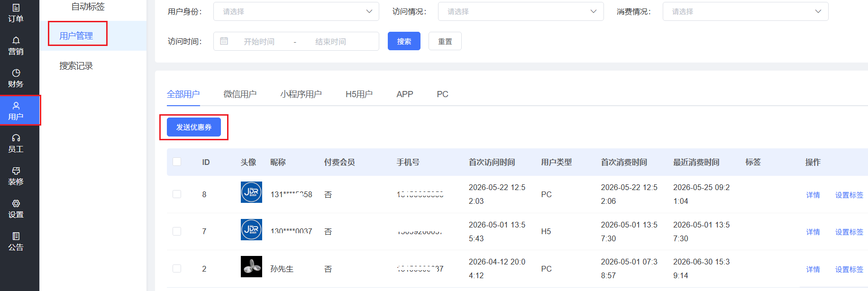Check the row for user ID 2
This screenshot has width=868, height=291.
pos(177,269)
